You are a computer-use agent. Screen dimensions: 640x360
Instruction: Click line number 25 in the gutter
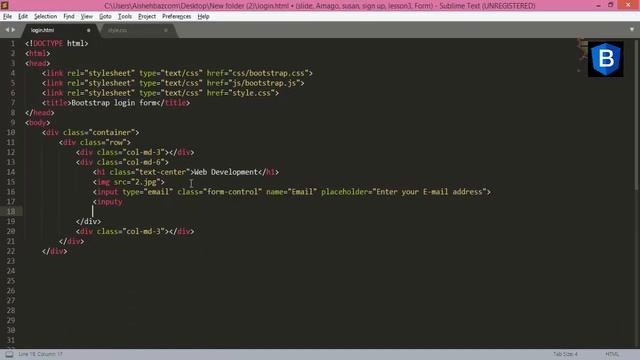click(11, 281)
